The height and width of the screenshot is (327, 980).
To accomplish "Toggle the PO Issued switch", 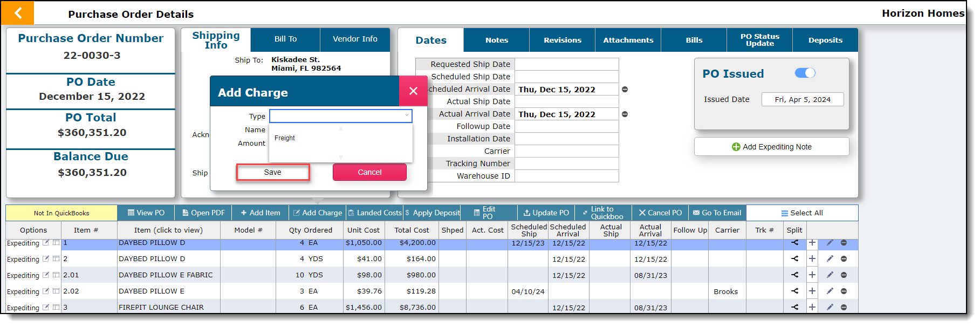I will pyautogui.click(x=805, y=73).
